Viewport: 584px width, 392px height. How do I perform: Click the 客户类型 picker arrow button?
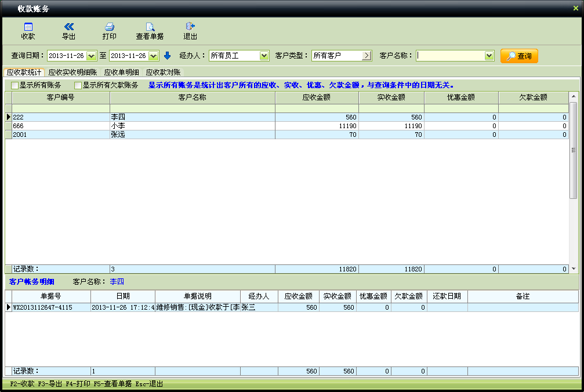click(367, 56)
